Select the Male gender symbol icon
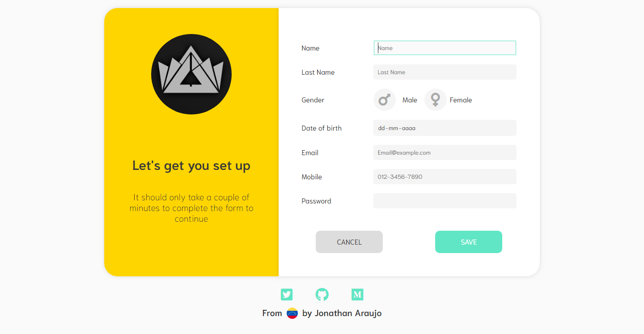The width and height of the screenshot is (644, 334). pos(385,100)
